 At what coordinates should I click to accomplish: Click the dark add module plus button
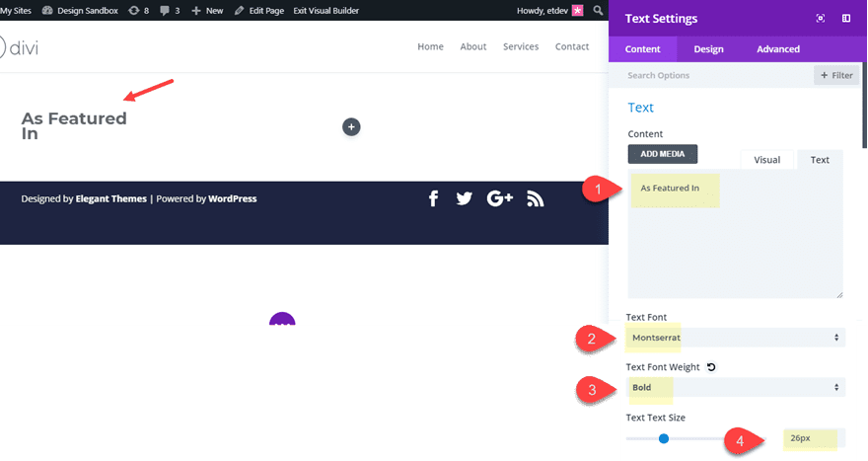coord(351,127)
